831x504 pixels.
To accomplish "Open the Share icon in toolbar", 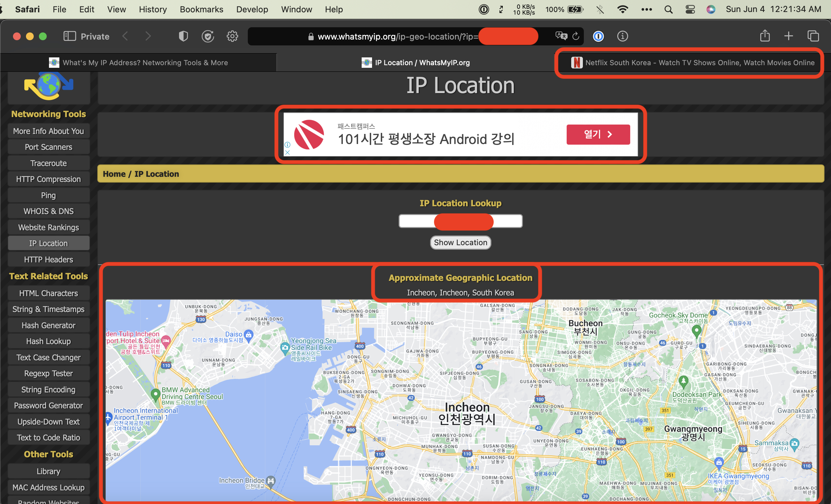I will pyautogui.click(x=765, y=36).
